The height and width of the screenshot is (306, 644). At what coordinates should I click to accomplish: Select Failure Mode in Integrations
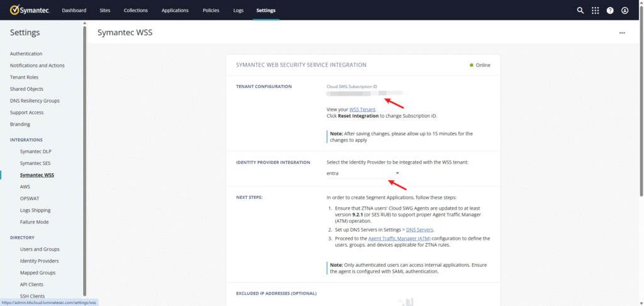pyautogui.click(x=34, y=222)
